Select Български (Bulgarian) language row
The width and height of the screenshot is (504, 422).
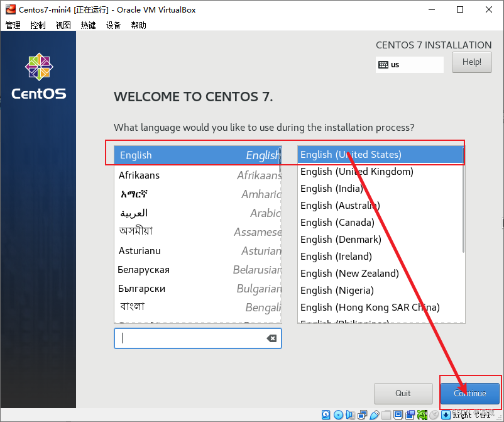(x=198, y=289)
